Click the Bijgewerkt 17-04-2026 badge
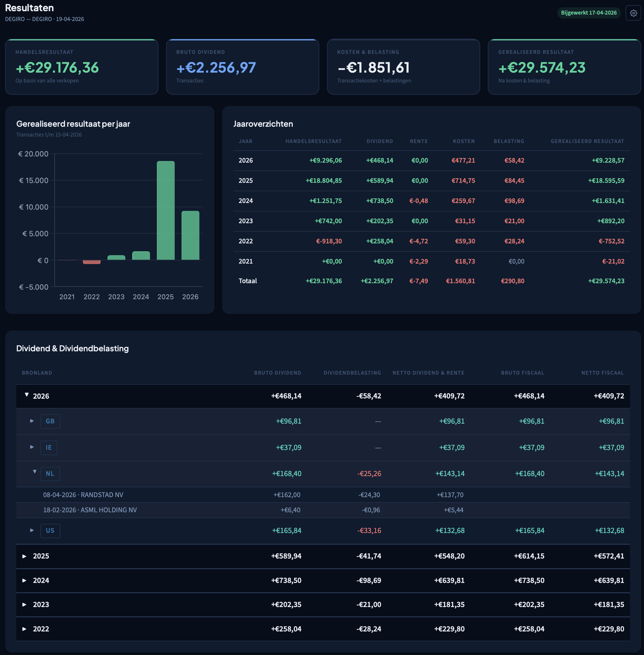644x655 pixels. (x=589, y=13)
